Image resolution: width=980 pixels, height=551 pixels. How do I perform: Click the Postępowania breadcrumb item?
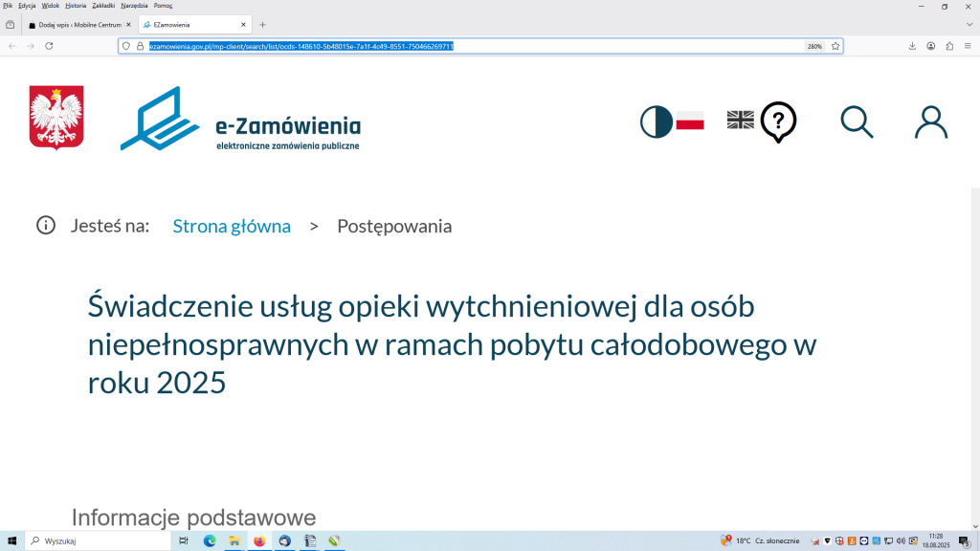pos(394,226)
